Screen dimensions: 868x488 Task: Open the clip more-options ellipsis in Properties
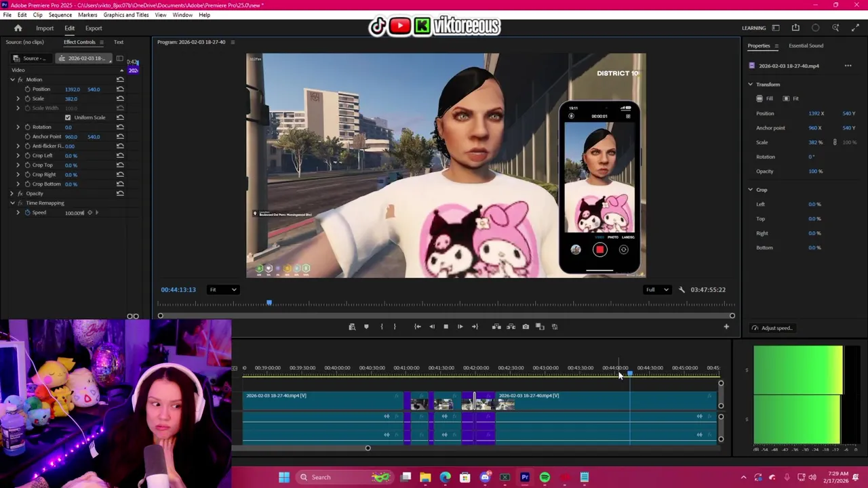point(848,66)
